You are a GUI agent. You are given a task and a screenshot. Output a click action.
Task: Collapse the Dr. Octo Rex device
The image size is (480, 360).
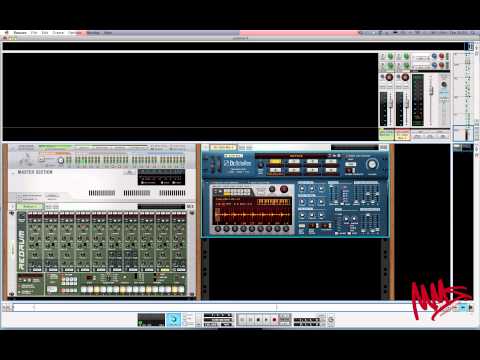pyautogui.click(x=205, y=147)
